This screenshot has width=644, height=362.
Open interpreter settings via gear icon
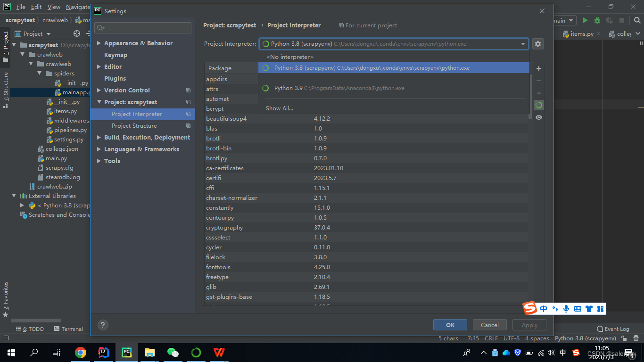click(538, 43)
